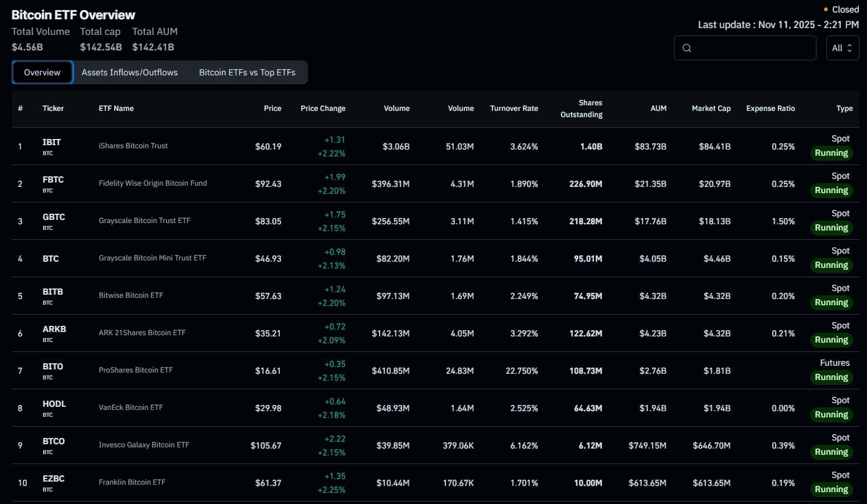The height and width of the screenshot is (504, 867).
Task: Open the All filter dropdown
Action: tap(842, 48)
